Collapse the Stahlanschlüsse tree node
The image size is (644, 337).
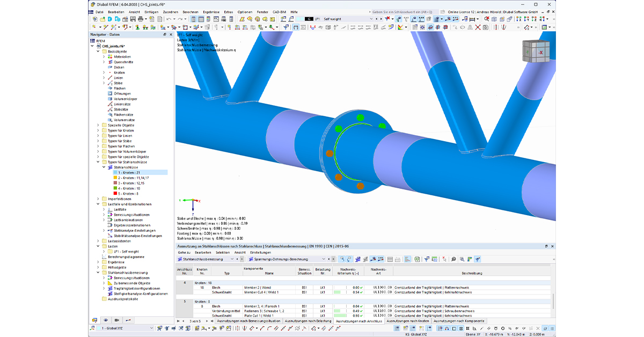pyautogui.click(x=104, y=167)
